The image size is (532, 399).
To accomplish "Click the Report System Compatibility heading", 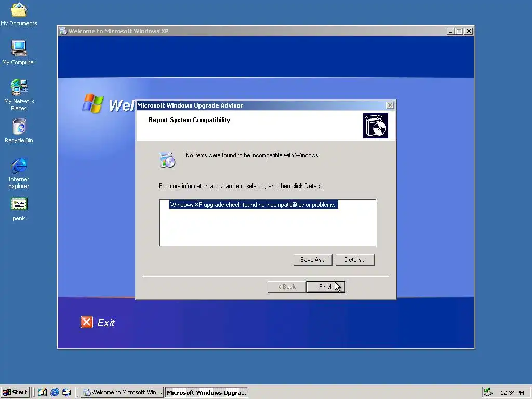I will [189, 120].
